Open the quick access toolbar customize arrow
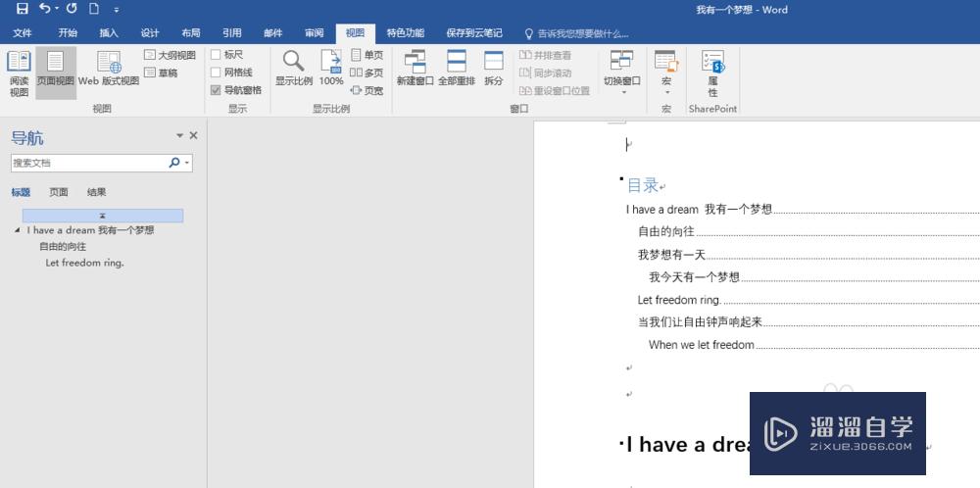The height and width of the screenshot is (488, 980). [117, 10]
